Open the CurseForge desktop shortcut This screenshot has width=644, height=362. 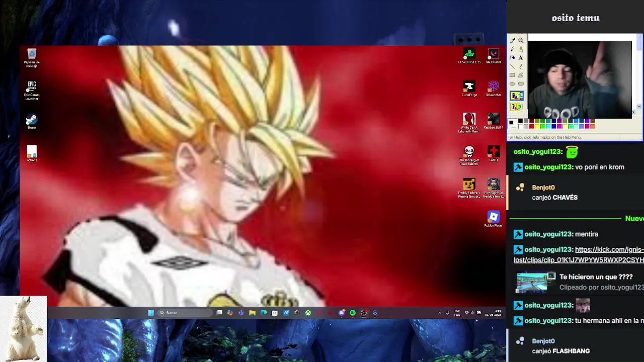(x=469, y=88)
